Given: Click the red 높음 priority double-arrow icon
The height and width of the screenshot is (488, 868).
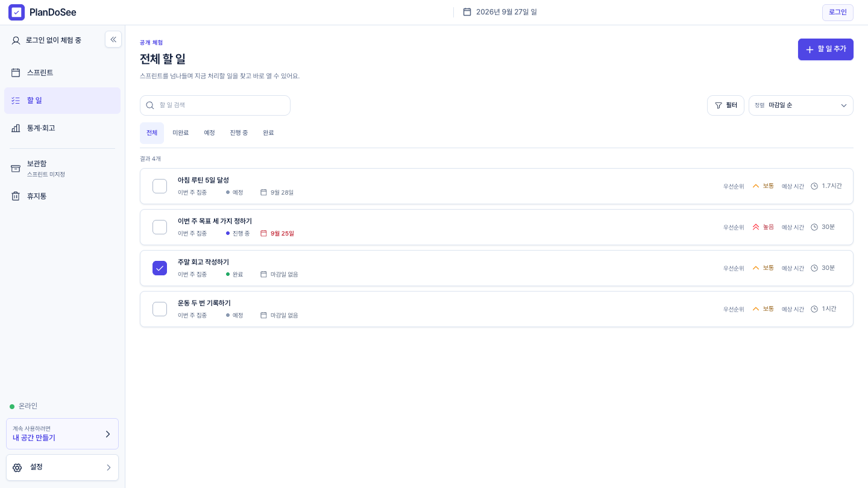Looking at the screenshot, I should 756,227.
